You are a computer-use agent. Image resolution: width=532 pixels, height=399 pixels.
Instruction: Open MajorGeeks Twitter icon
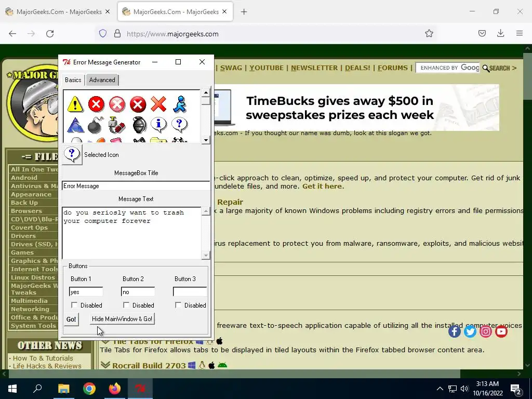click(x=470, y=331)
